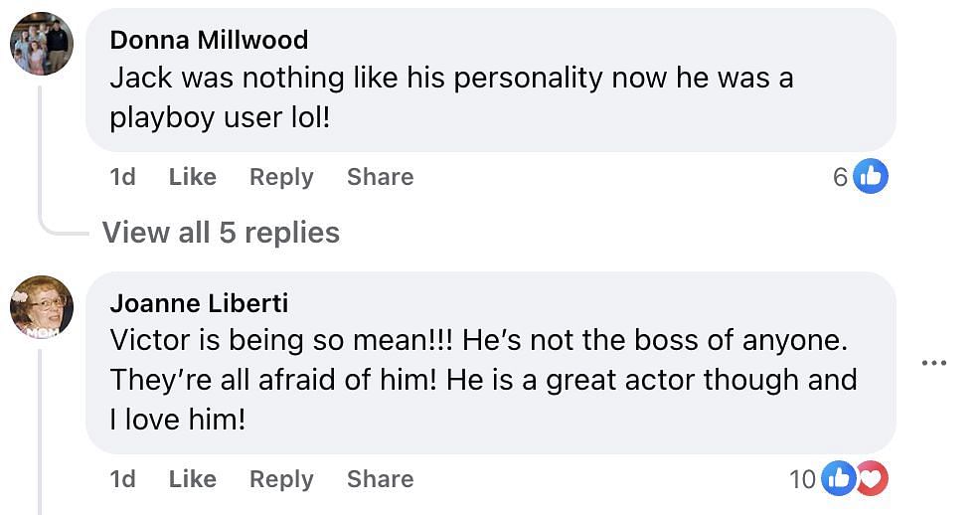Open timestamp on Donna Millwood's comment
This screenshot has height=515, width=980.
click(122, 177)
